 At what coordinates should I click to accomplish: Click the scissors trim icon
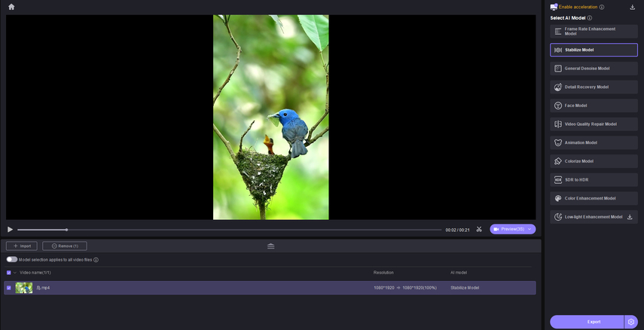point(479,229)
